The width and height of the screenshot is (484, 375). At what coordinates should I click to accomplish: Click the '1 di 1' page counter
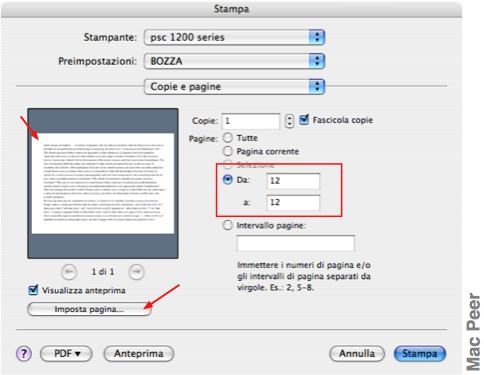103,272
